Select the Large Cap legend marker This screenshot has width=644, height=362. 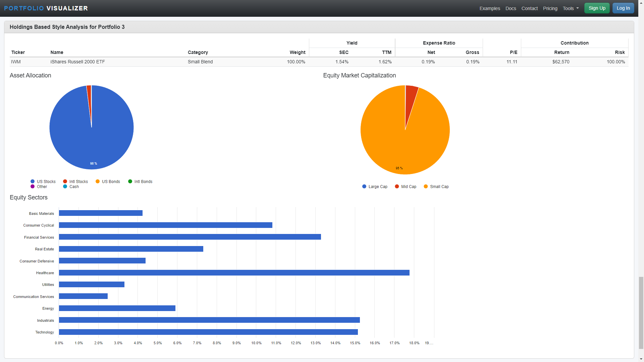(x=364, y=186)
